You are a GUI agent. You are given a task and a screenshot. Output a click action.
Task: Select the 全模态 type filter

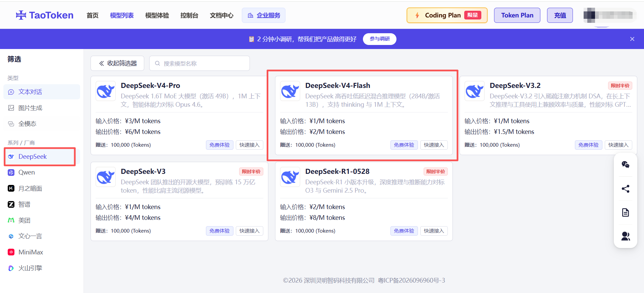[x=42, y=124]
